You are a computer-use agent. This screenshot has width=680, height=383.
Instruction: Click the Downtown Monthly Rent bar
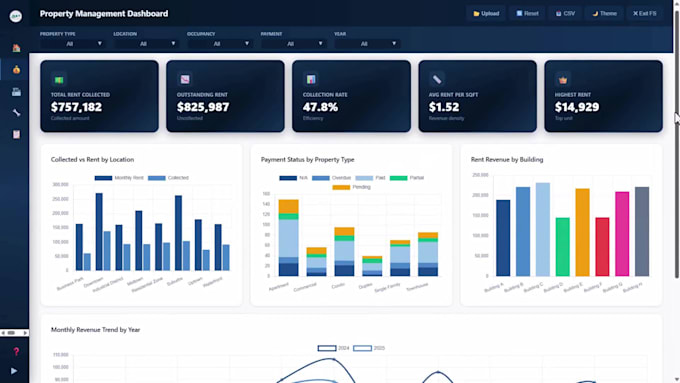click(x=99, y=232)
